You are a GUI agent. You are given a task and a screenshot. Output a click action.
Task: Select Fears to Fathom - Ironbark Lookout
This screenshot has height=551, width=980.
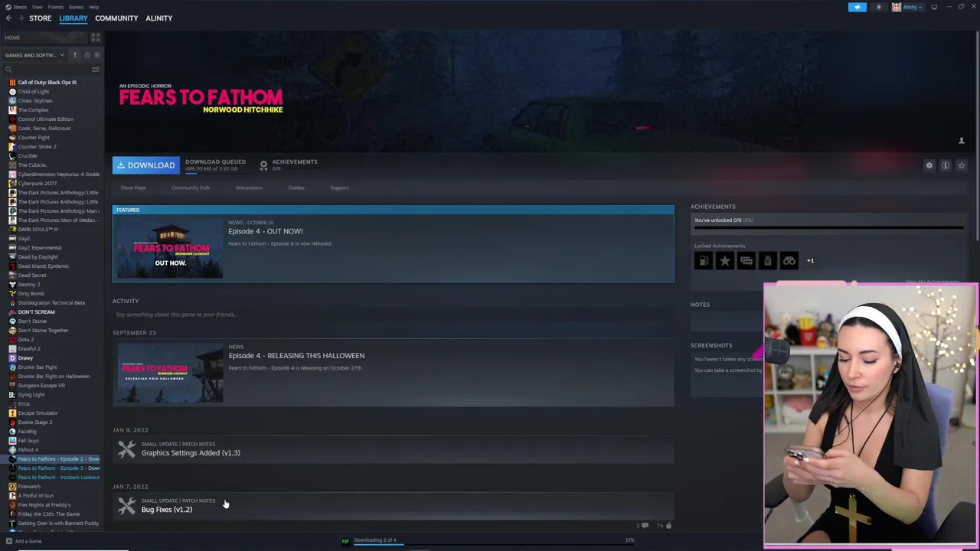pyautogui.click(x=58, y=478)
